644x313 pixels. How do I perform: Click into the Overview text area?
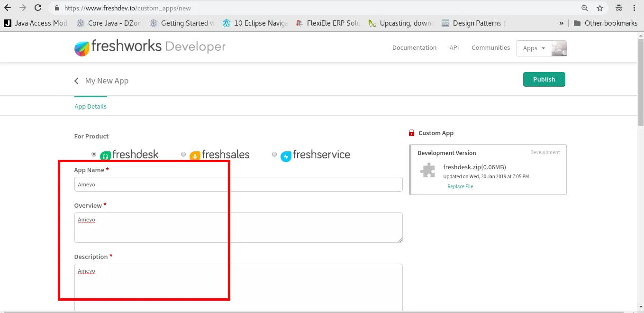click(238, 228)
